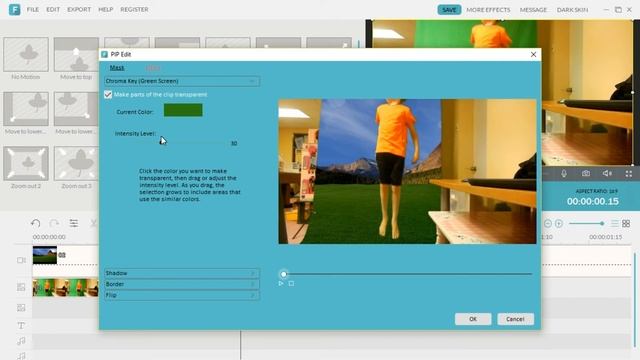Select the green screen clip on PIP track

(65, 287)
